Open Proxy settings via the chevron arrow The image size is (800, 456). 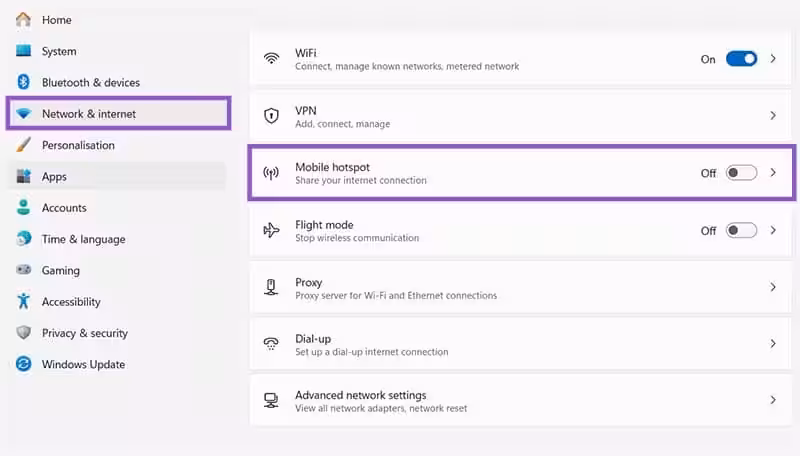click(x=773, y=287)
